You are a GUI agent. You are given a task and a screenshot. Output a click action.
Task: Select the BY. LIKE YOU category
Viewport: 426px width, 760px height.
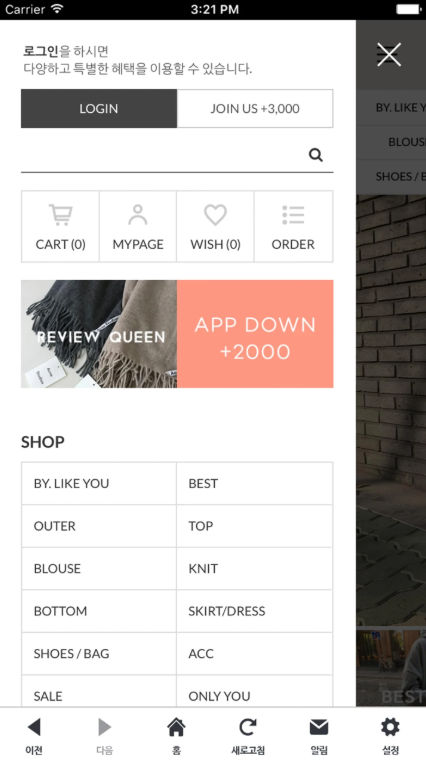(99, 484)
